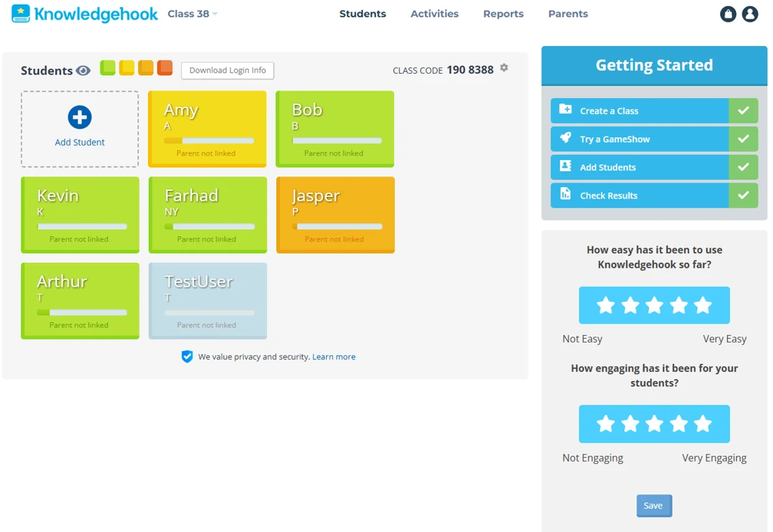This screenshot has width=773, height=532.
Task: Click Jasper's progress bar
Action: pos(337,226)
